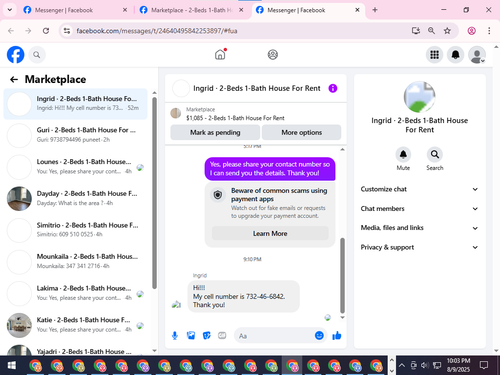Open the Dayday conversation in list
The height and width of the screenshot is (375, 500).
click(x=75, y=198)
